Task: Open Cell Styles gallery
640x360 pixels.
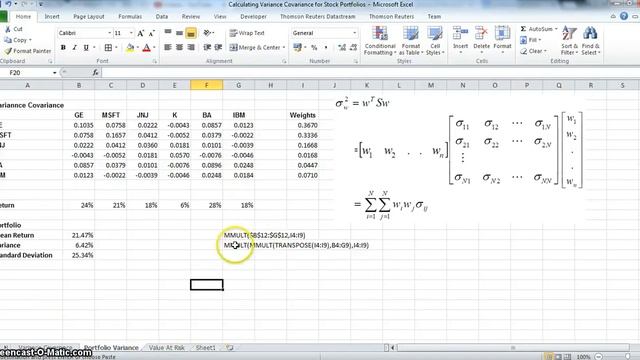Action: coord(435,41)
